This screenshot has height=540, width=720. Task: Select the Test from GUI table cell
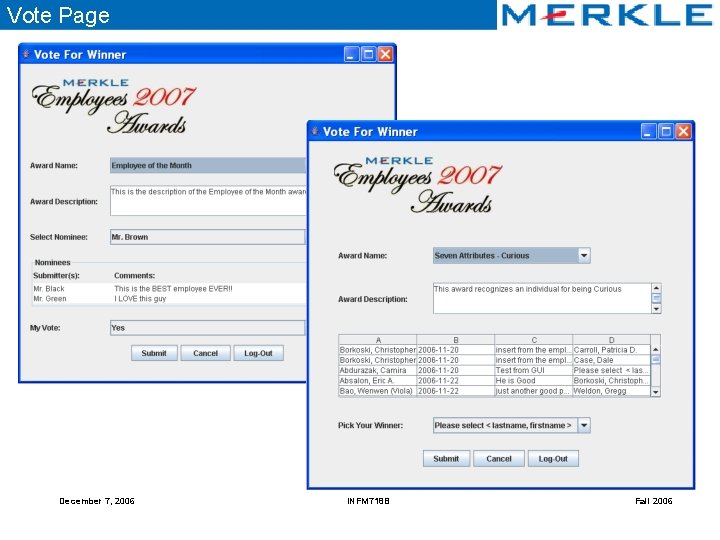pos(534,370)
